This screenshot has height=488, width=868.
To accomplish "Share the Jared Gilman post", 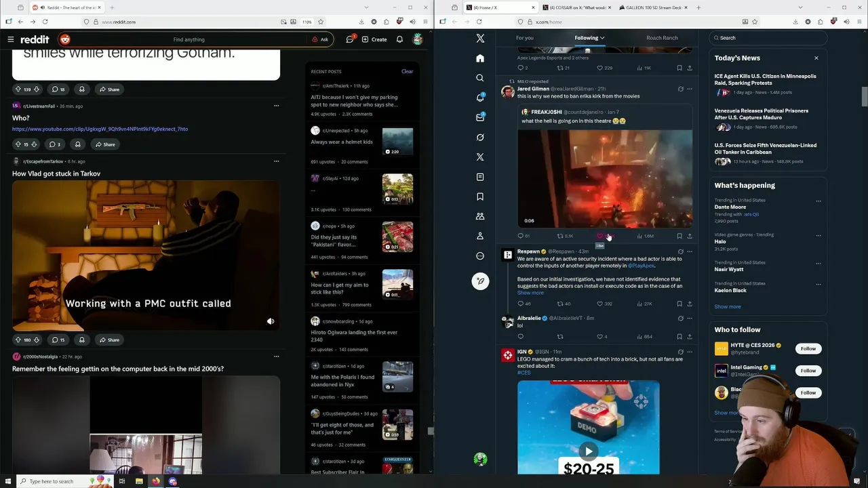I will (x=690, y=236).
